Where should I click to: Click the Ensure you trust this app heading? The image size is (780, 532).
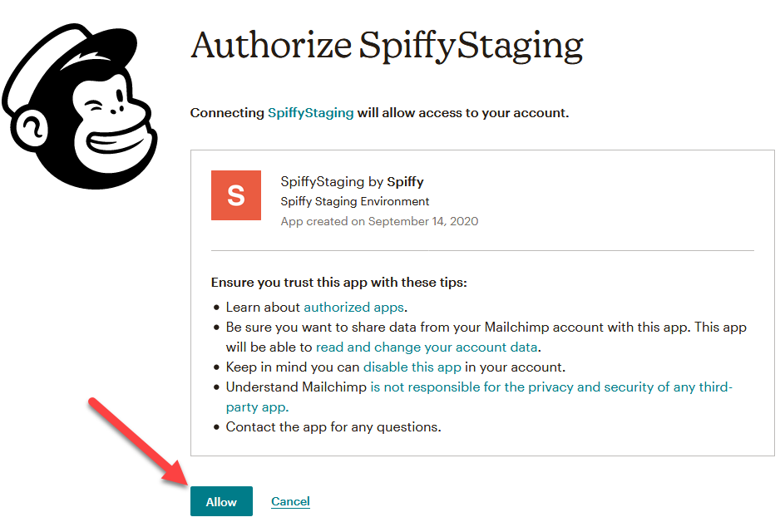pos(338,283)
